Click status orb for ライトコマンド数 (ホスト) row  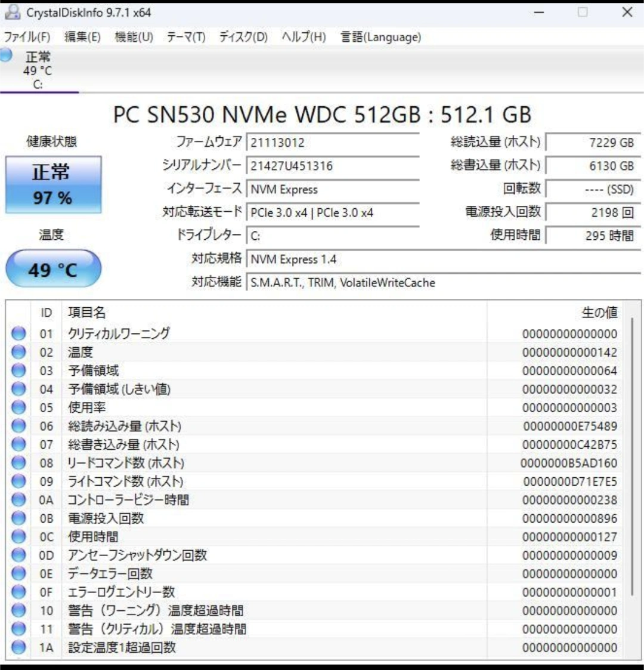[x=18, y=481]
